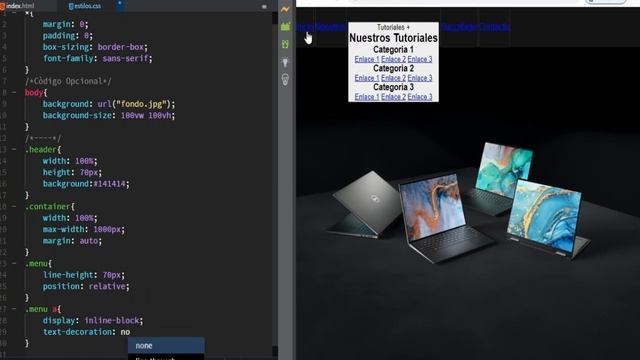Open Enlace 3 under Categoria 2
This screenshot has height=360, width=640.
(420, 78)
